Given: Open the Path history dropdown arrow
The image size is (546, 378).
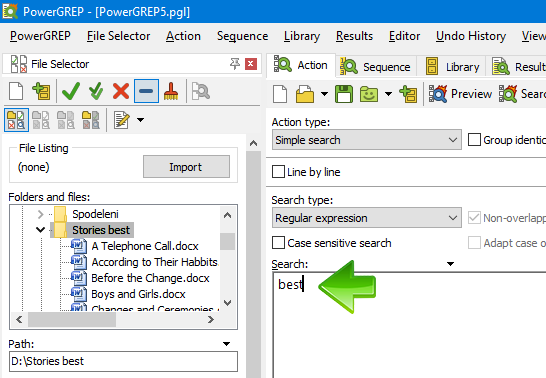Looking at the screenshot, I should [227, 344].
